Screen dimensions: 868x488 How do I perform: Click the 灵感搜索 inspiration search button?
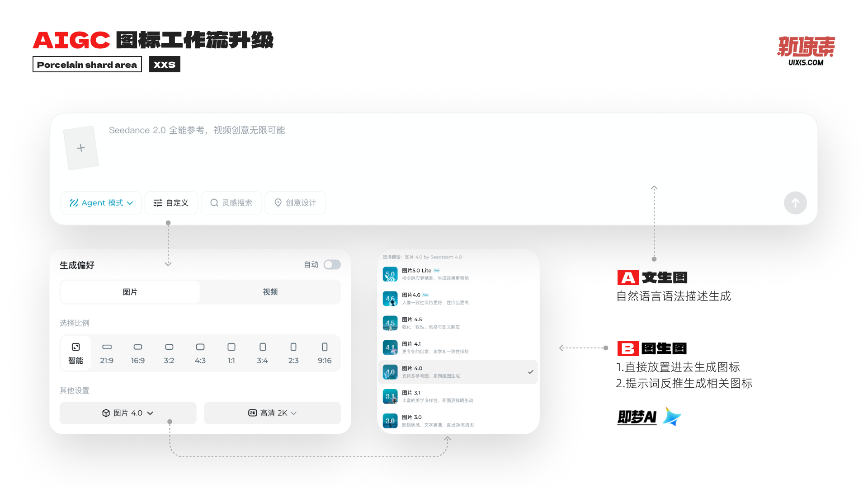tap(231, 203)
